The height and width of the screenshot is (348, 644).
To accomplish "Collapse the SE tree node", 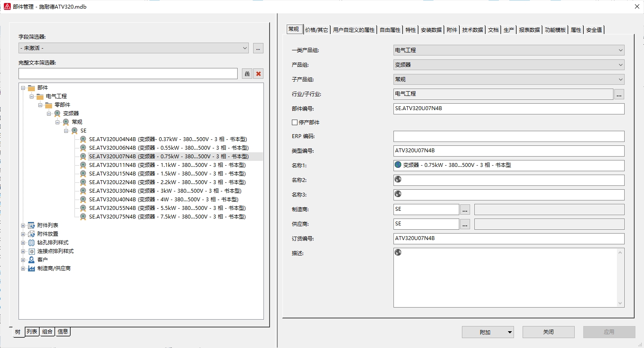I will 66,131.
